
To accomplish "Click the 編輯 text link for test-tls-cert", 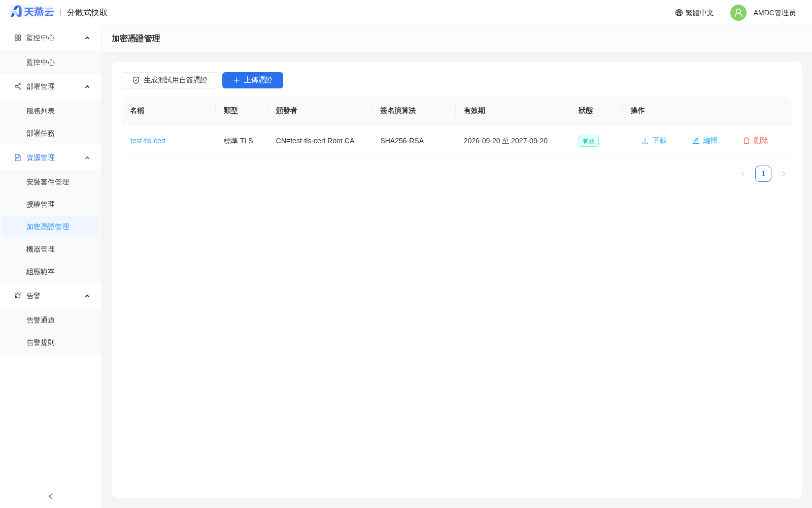I will point(710,141).
